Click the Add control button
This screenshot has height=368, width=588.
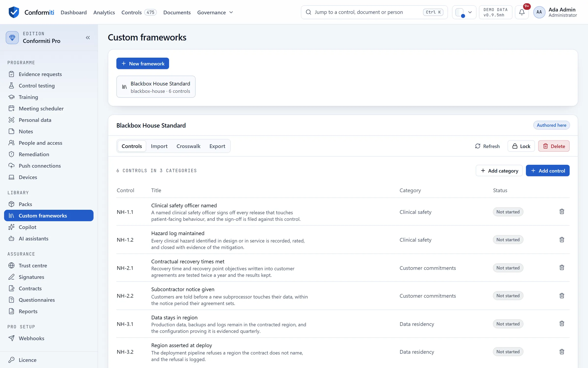pos(548,171)
